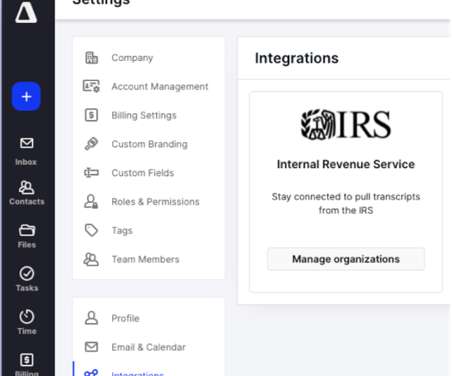This screenshot has height=376, width=452.
Task: Click the Tasks label in sidebar
Action: click(x=27, y=288)
